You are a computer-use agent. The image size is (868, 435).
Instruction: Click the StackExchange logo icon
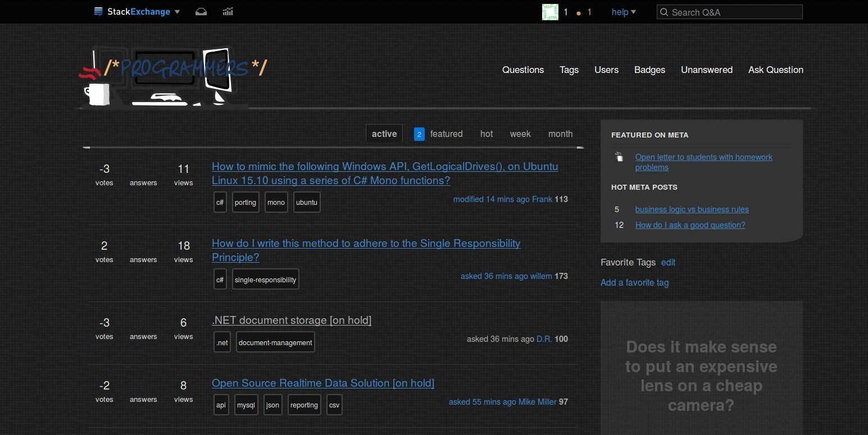coord(98,11)
